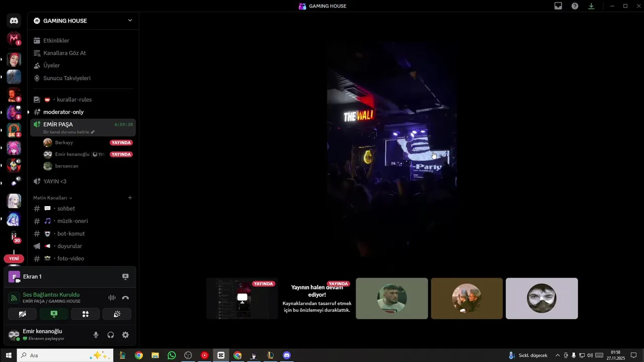The height and width of the screenshot is (362, 644).
Task: Select masked avatar participant tile
Action: coord(541,298)
